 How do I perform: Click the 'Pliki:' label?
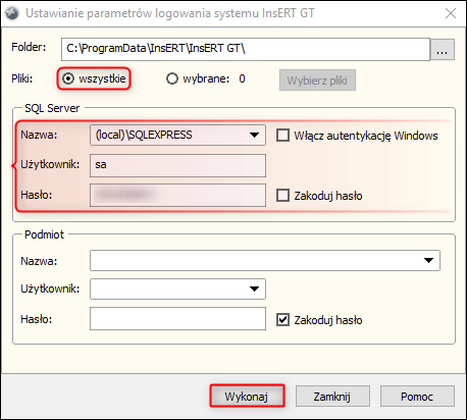(x=22, y=79)
